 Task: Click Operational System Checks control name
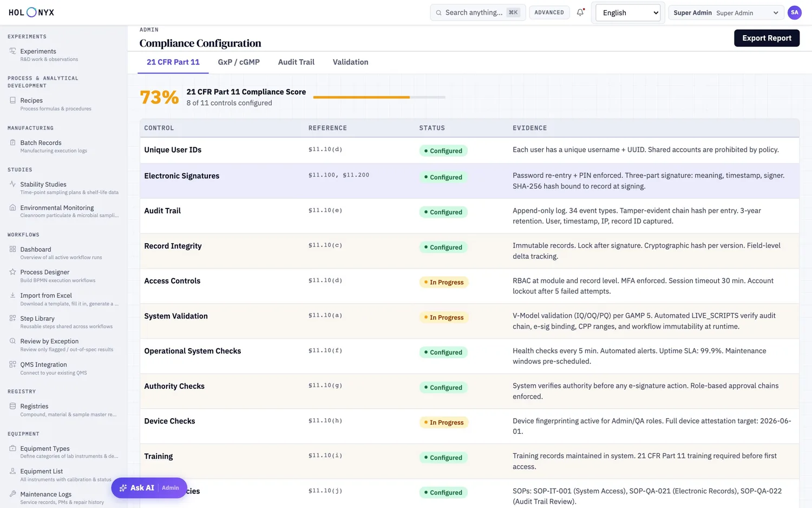[193, 351]
